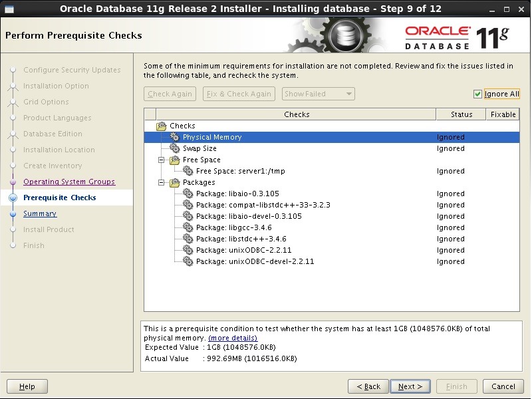Viewport: 532px width, 399px height.
Task: Select Package: compat-libstdc++-33-3.2.3 row
Action: click(x=331, y=205)
